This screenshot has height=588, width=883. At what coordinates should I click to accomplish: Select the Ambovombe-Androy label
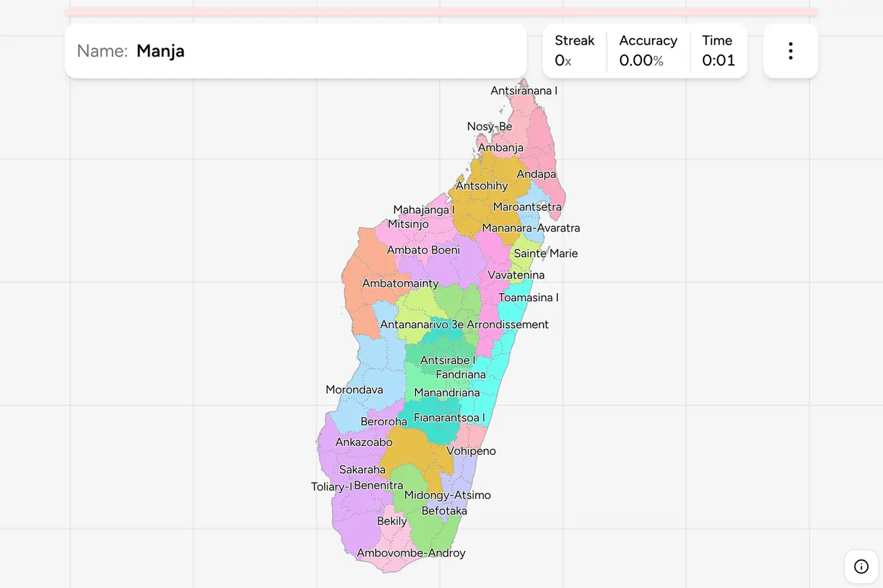[411, 553]
